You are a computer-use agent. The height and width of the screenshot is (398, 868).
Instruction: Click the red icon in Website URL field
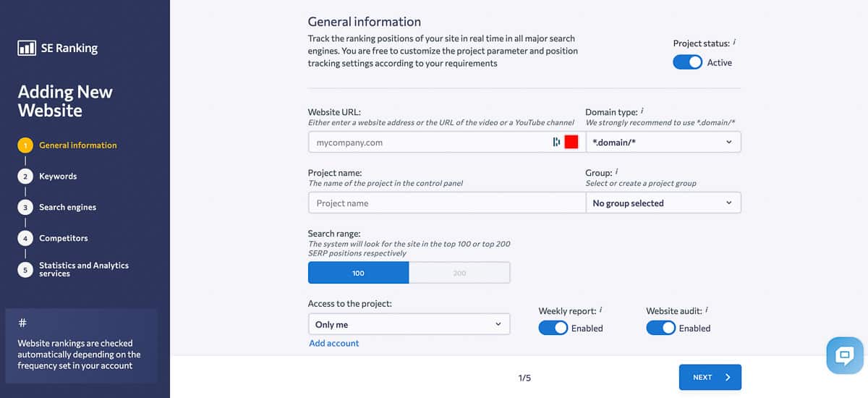pos(571,142)
